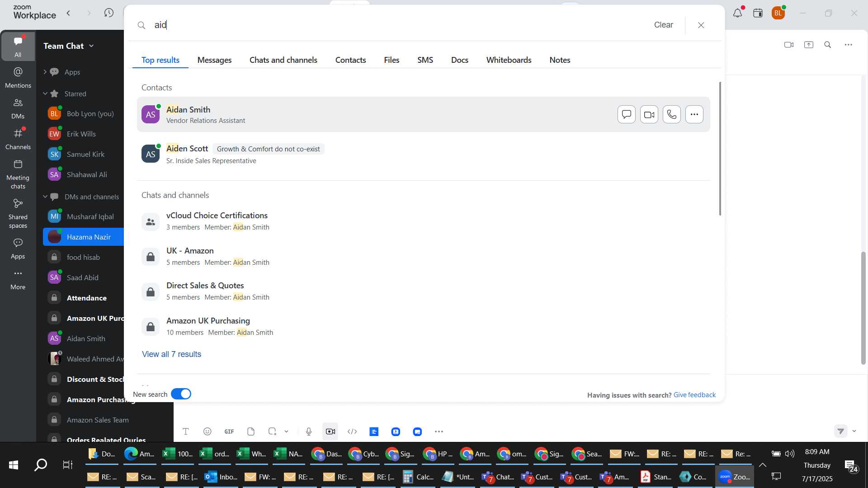The height and width of the screenshot is (488, 868).
Task: Select the Docs tab
Action: click(459, 60)
